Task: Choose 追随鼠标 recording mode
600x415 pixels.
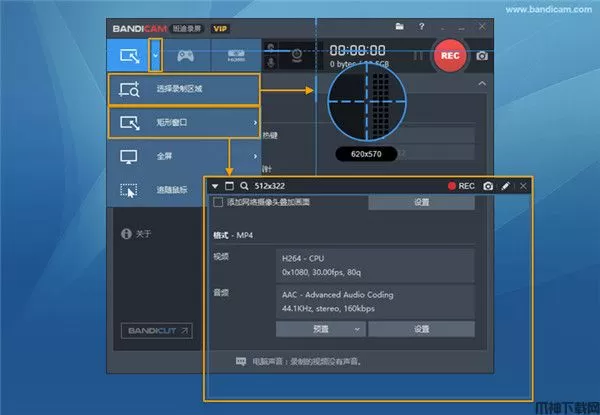Action: click(x=155, y=190)
